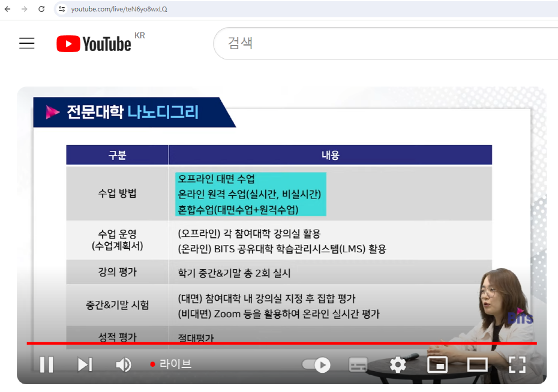Open video settings gear
558x392 pixels.
pos(398,364)
